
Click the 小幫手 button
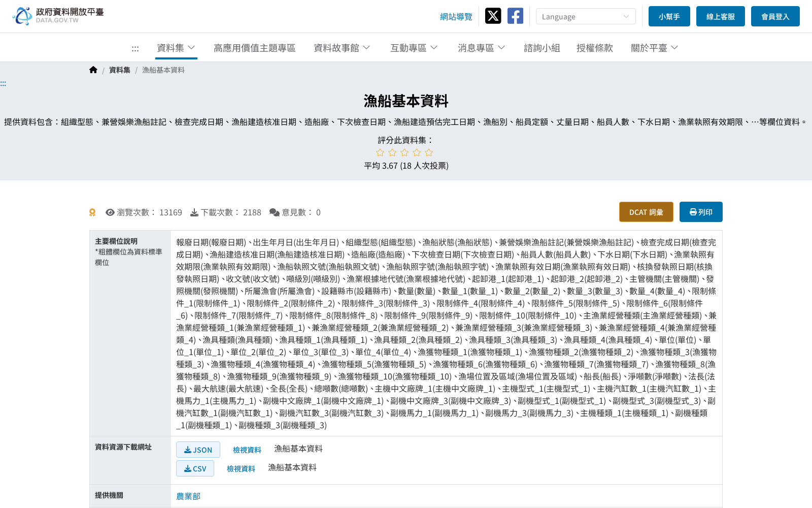pos(669,16)
